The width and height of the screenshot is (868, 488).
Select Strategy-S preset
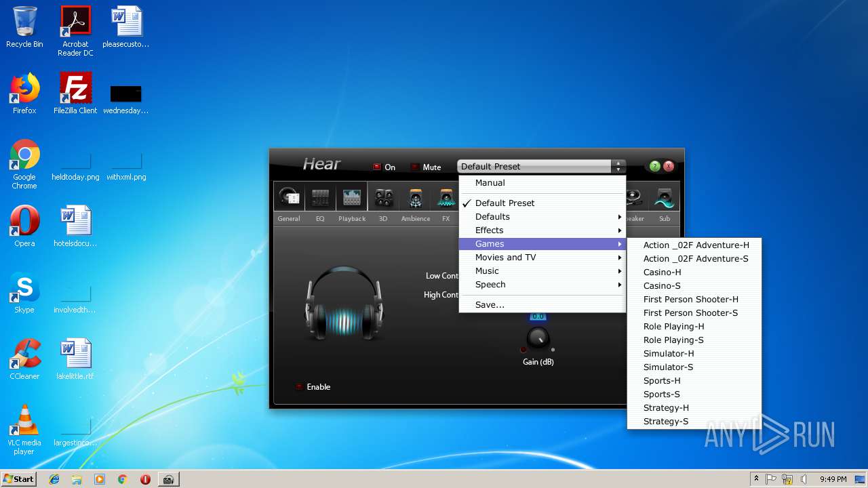(x=694, y=422)
